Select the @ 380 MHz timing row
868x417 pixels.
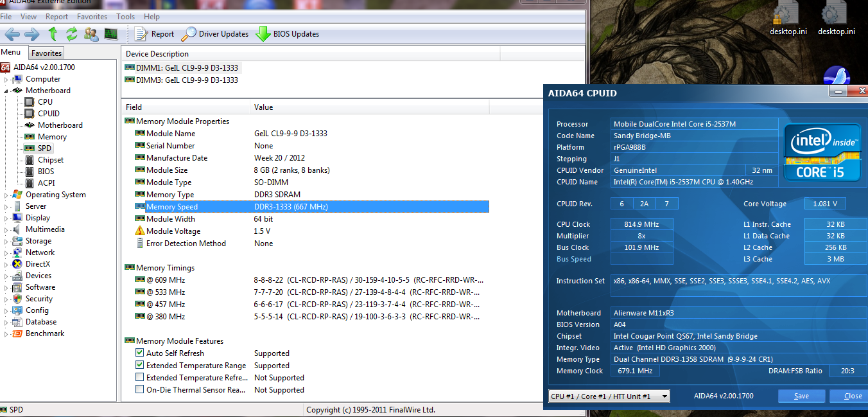(311, 316)
